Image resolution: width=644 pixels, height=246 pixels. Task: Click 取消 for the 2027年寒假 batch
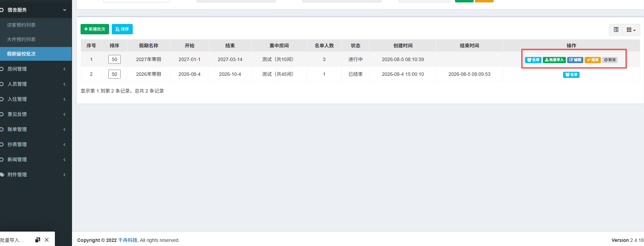pos(610,60)
